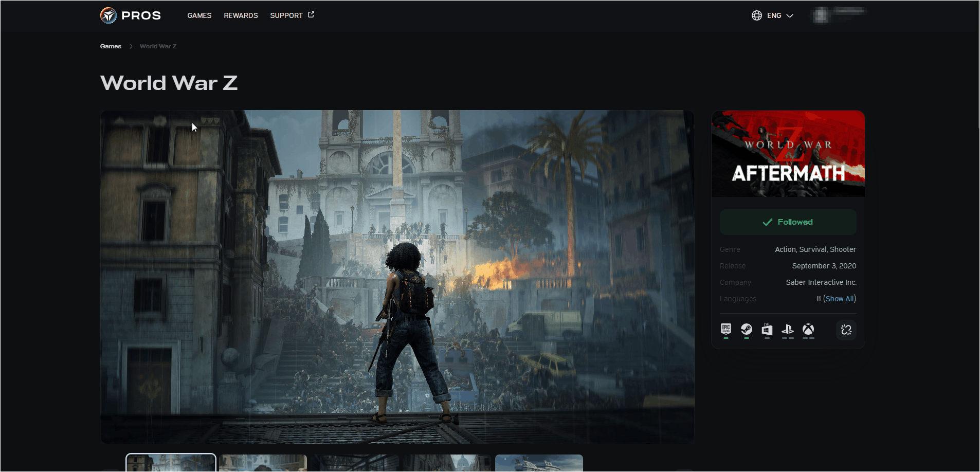The width and height of the screenshot is (980, 472).
Task: Click the September 3, 2020 release date
Action: (x=824, y=266)
